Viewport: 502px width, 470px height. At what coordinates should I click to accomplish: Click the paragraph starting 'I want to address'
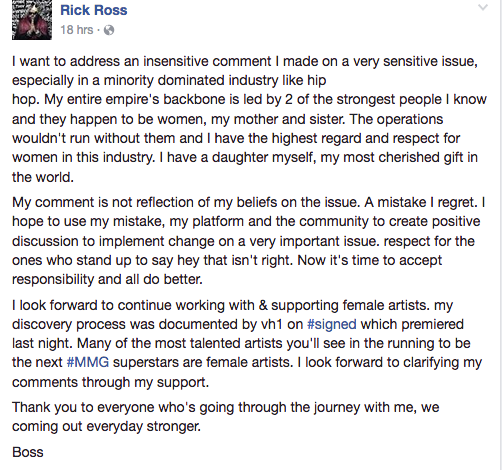point(249,119)
